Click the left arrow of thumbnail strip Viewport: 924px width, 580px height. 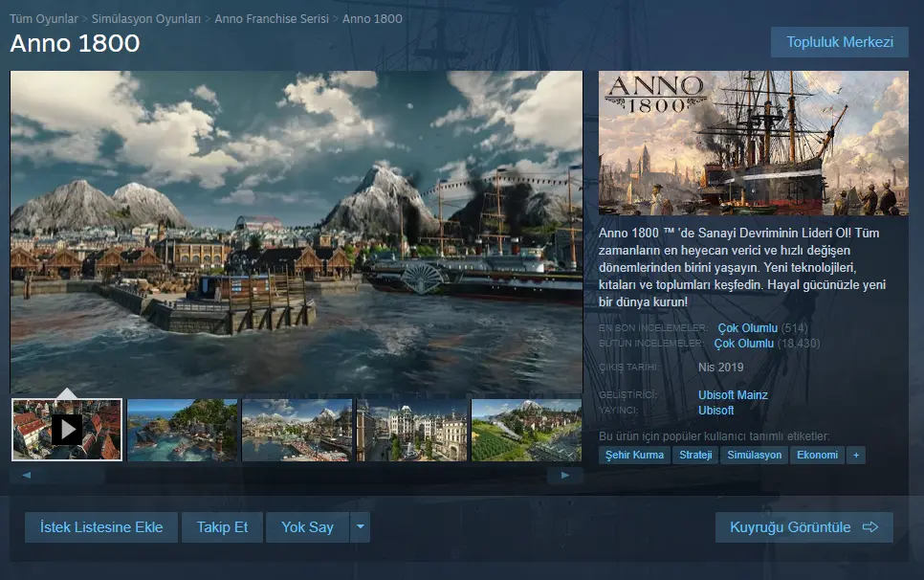(x=26, y=475)
